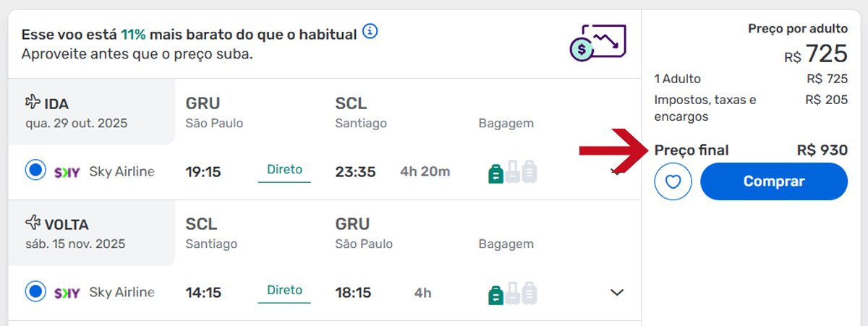Click the Direto label on return flight
868x326 pixels.
tap(284, 291)
